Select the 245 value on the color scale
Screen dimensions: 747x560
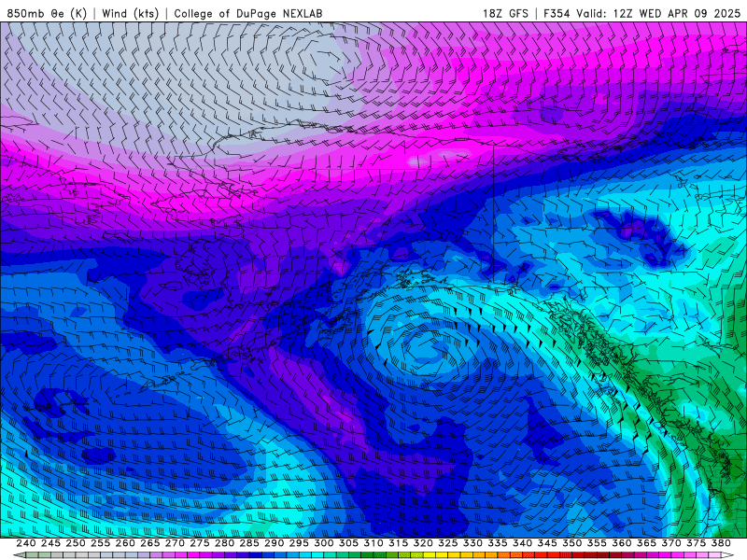[x=50, y=543]
